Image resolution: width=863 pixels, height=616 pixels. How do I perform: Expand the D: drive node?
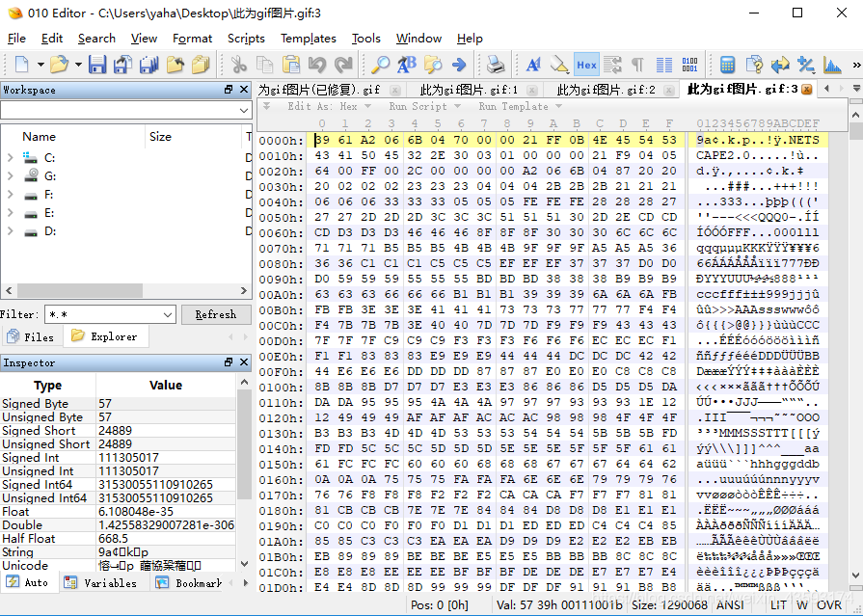point(10,231)
